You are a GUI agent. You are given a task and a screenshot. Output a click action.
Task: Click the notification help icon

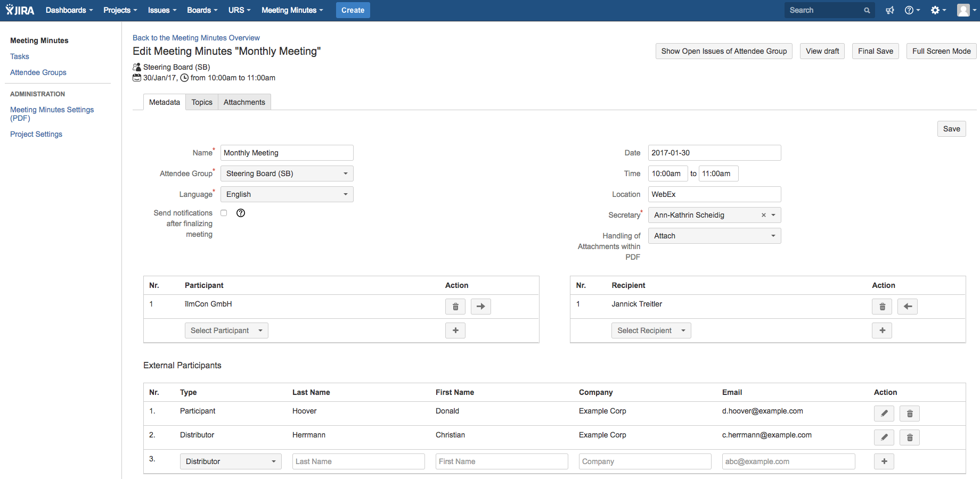(241, 213)
